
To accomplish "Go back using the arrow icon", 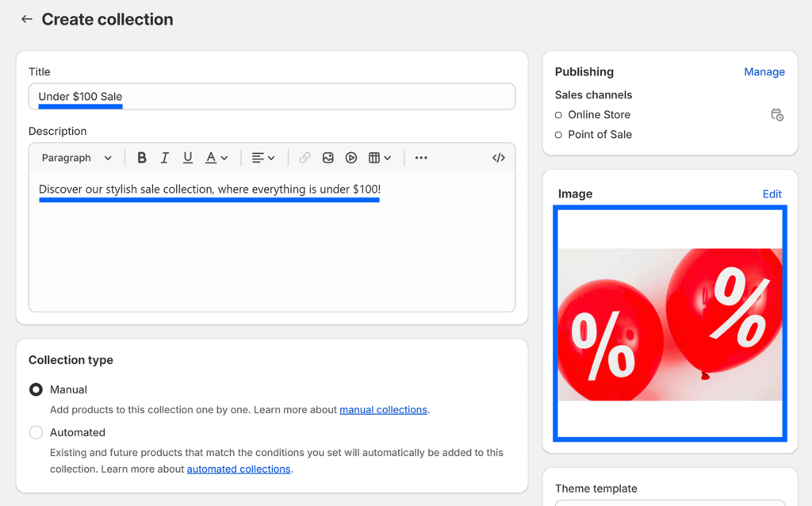I will (x=26, y=19).
